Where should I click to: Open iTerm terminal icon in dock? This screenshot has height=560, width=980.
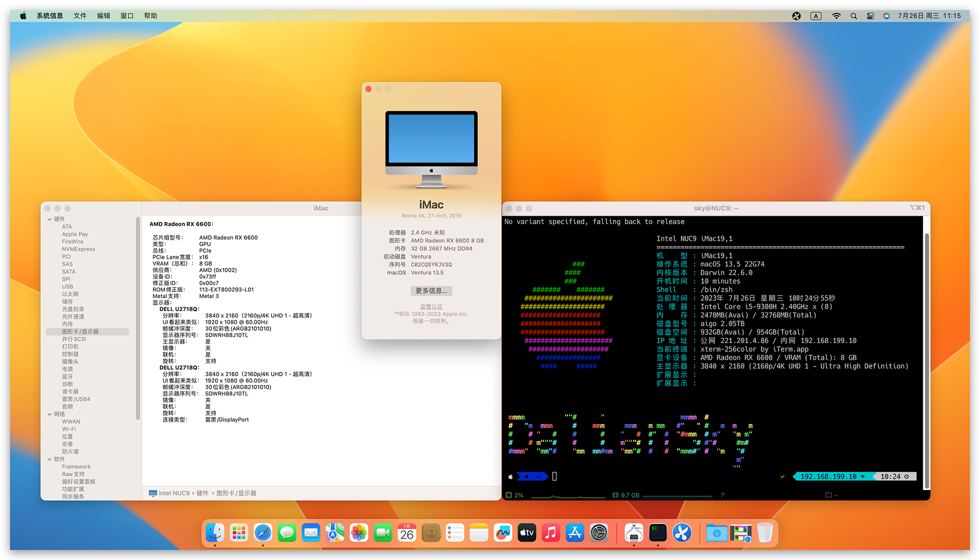tap(658, 533)
